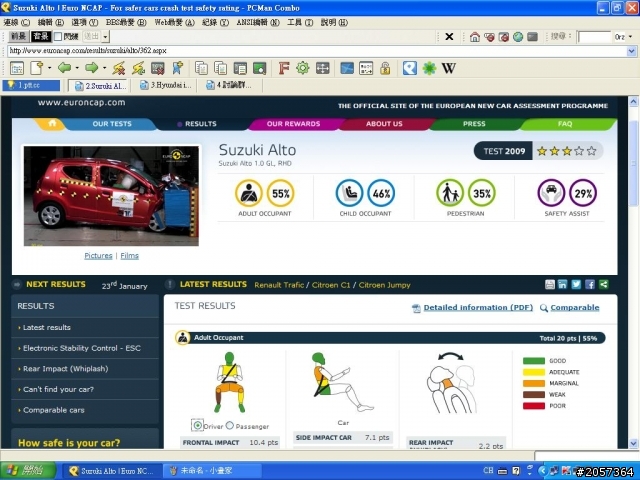This screenshot has height=480, width=640.
Task: Open the Orz search engine dropdown
Action: pyautogui.click(x=631, y=37)
